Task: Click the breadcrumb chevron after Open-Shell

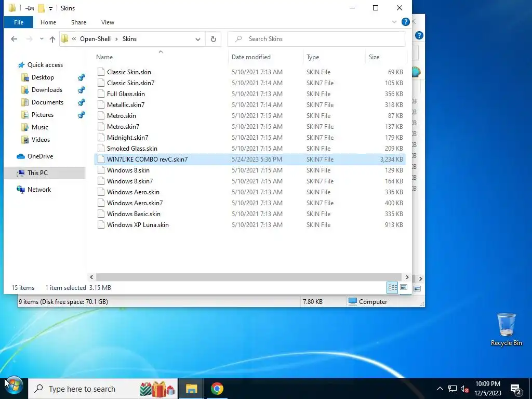Action: pos(116,39)
